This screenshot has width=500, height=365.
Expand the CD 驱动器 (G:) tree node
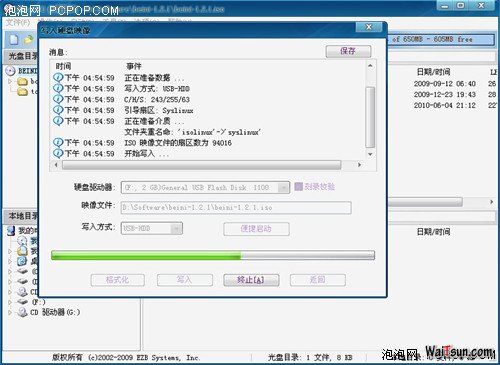pos(10,313)
